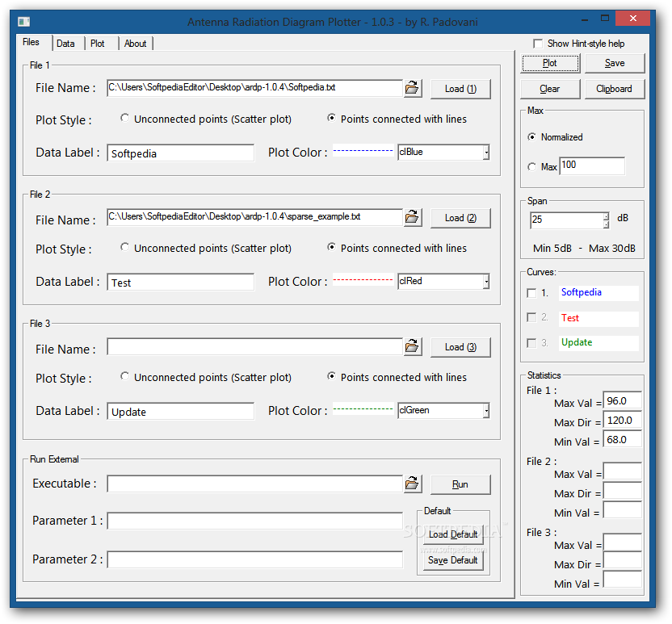The width and height of the screenshot is (672, 624).
Task: Click the Softpedia data label field
Action: click(x=180, y=153)
